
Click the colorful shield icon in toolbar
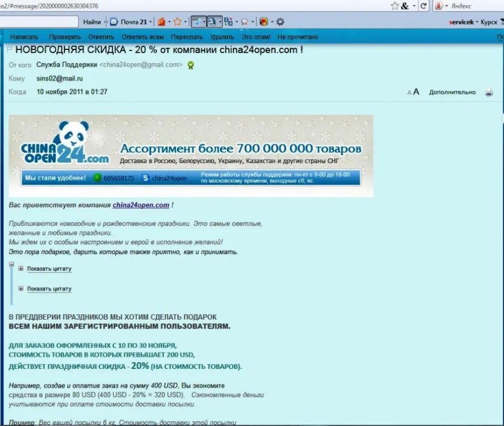(264, 22)
